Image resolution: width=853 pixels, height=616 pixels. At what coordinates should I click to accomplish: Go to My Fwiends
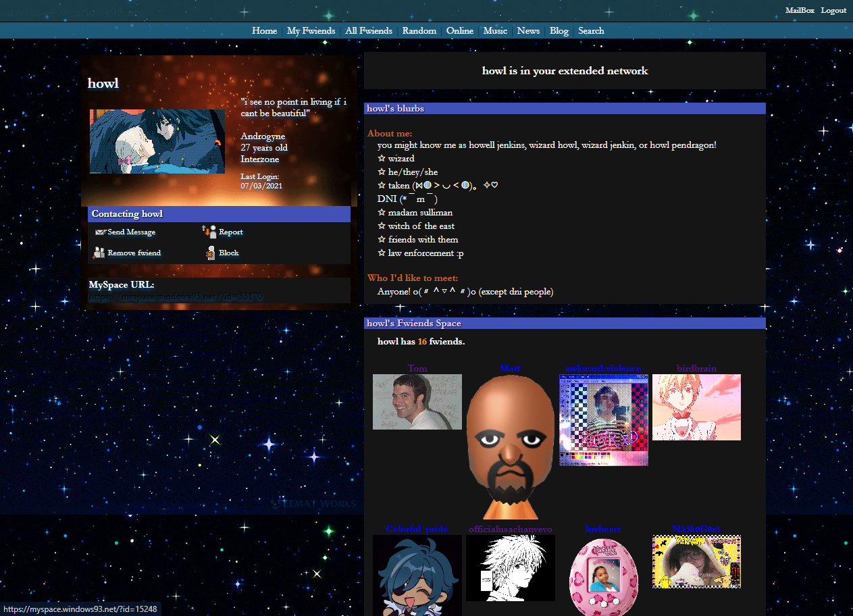pyautogui.click(x=311, y=31)
